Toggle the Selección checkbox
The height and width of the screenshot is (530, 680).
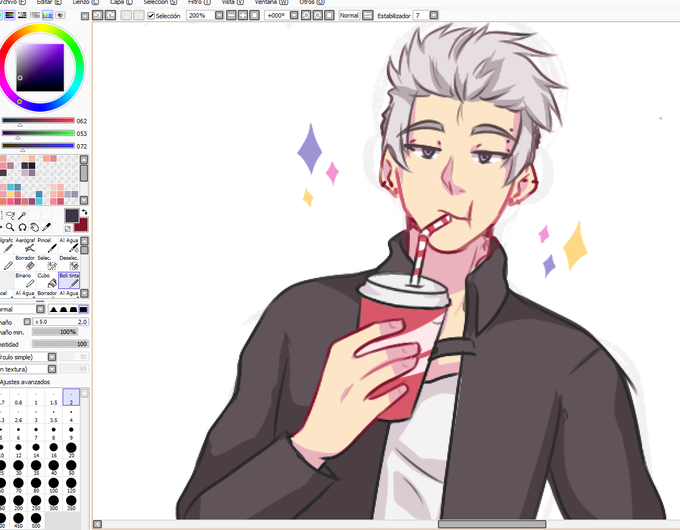pos(151,16)
